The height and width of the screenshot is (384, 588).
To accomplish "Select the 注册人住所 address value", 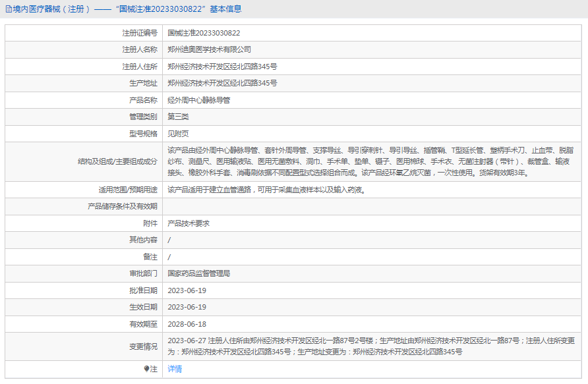I will pos(222,67).
